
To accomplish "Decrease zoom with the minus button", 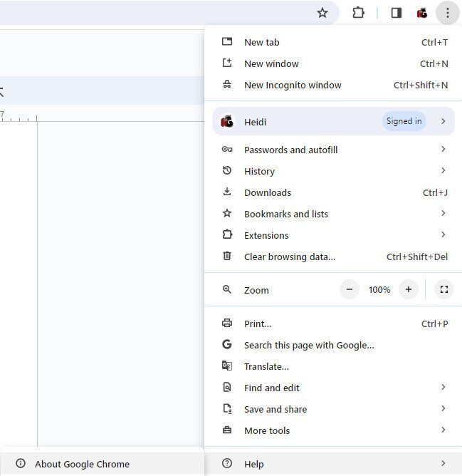I will 350,289.
